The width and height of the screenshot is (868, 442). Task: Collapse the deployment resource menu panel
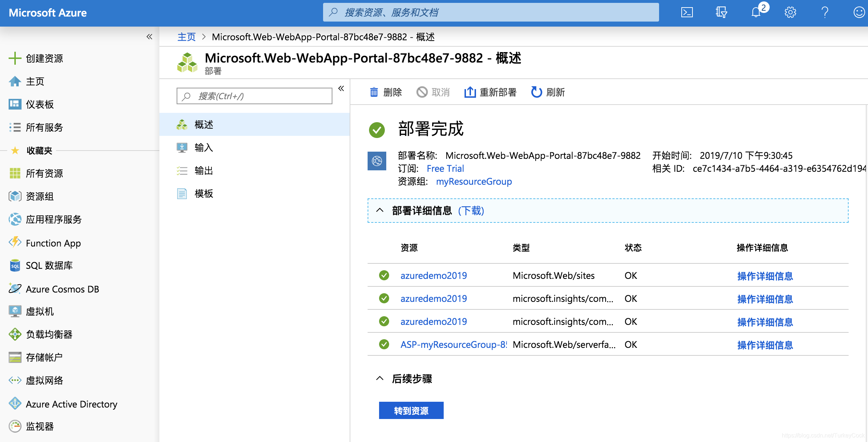(x=341, y=88)
